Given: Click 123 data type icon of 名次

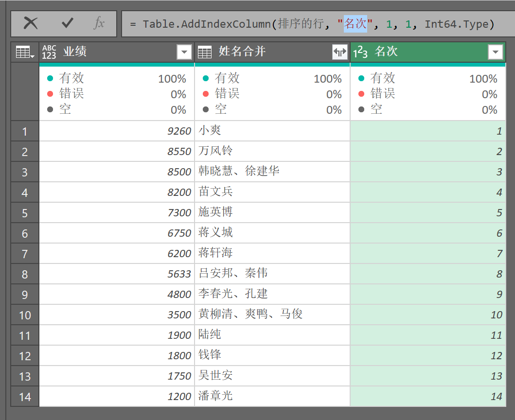Looking at the screenshot, I should (360, 52).
